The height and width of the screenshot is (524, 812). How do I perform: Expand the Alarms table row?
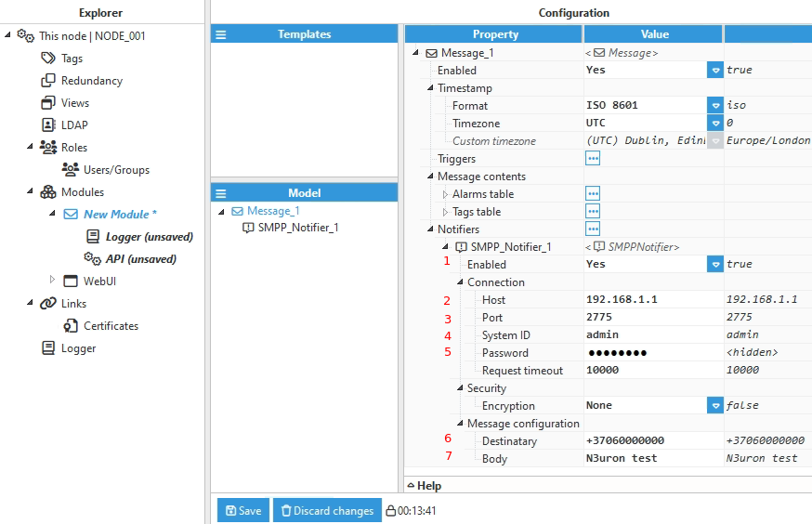(445, 194)
